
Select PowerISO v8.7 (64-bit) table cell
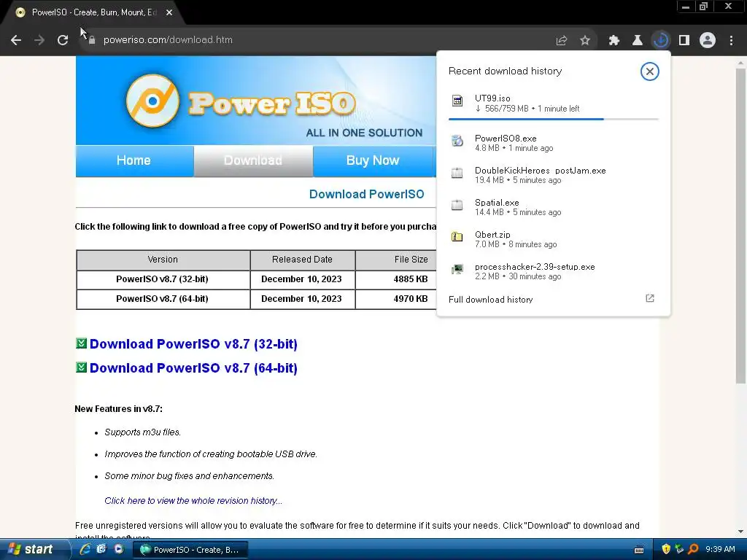163,299
